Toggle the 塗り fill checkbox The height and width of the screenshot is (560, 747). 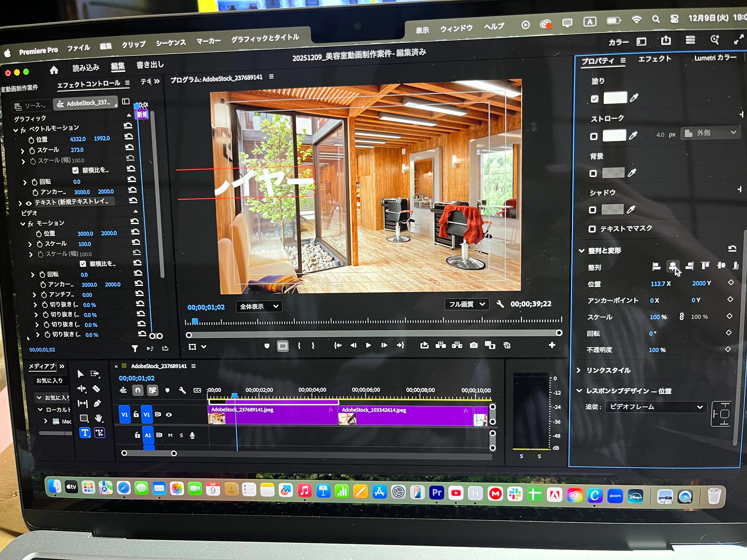595,99
